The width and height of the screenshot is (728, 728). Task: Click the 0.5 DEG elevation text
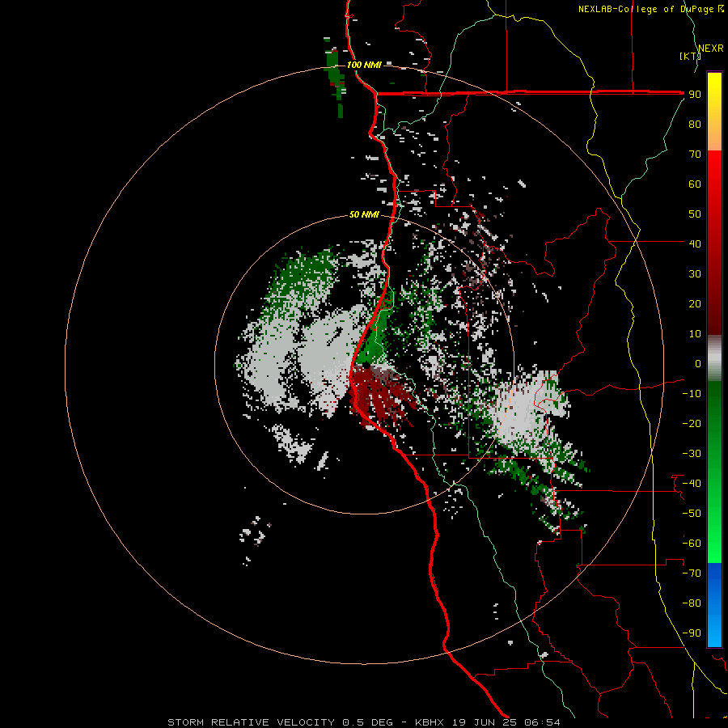coord(368,722)
